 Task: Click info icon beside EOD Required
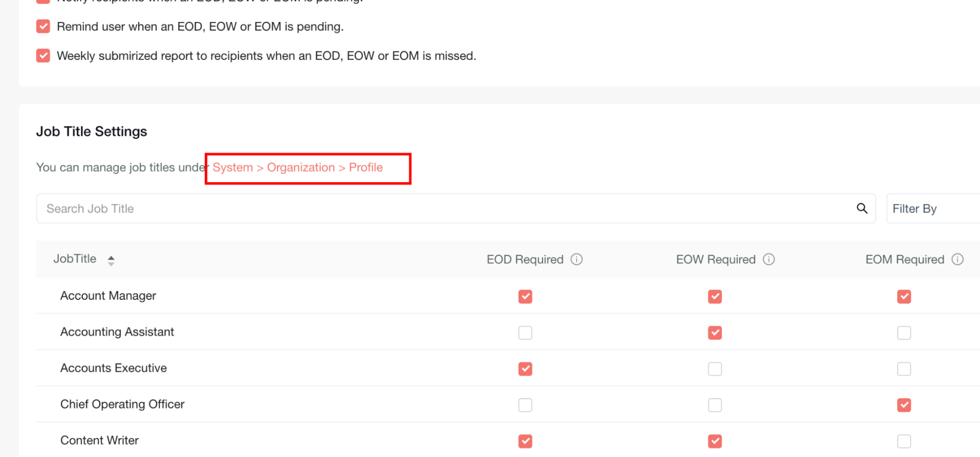[x=577, y=259]
